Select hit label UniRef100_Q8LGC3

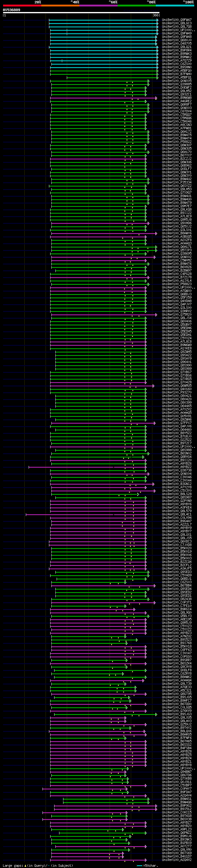coord(177,24)
